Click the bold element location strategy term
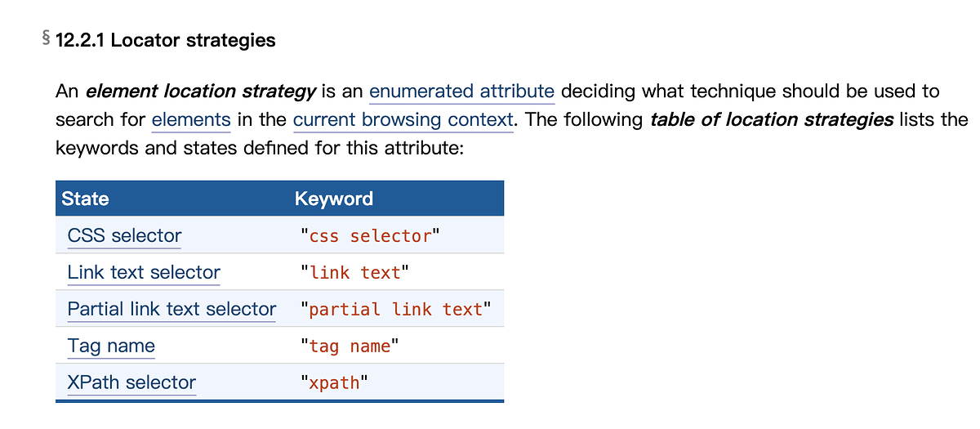This screenshot has width=980, height=429. [201, 92]
